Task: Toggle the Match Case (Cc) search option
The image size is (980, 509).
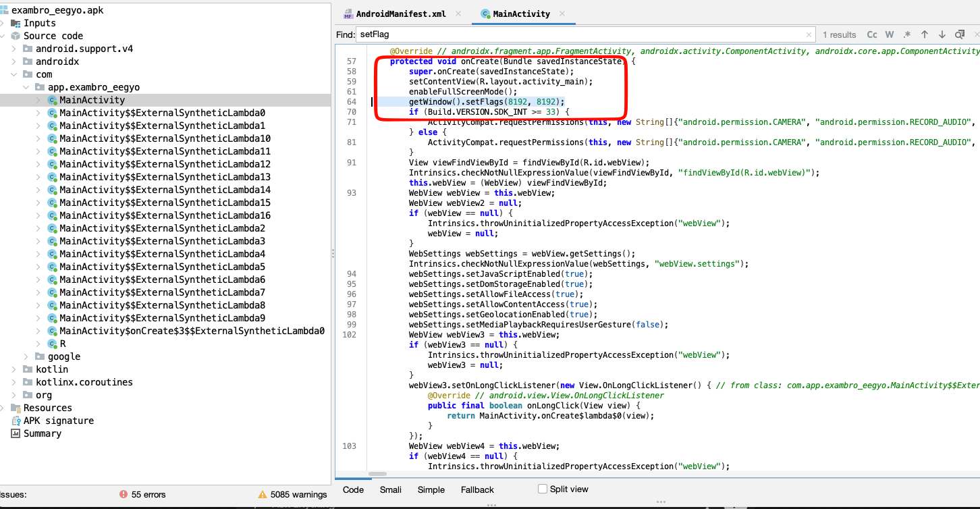Action: 872,34
